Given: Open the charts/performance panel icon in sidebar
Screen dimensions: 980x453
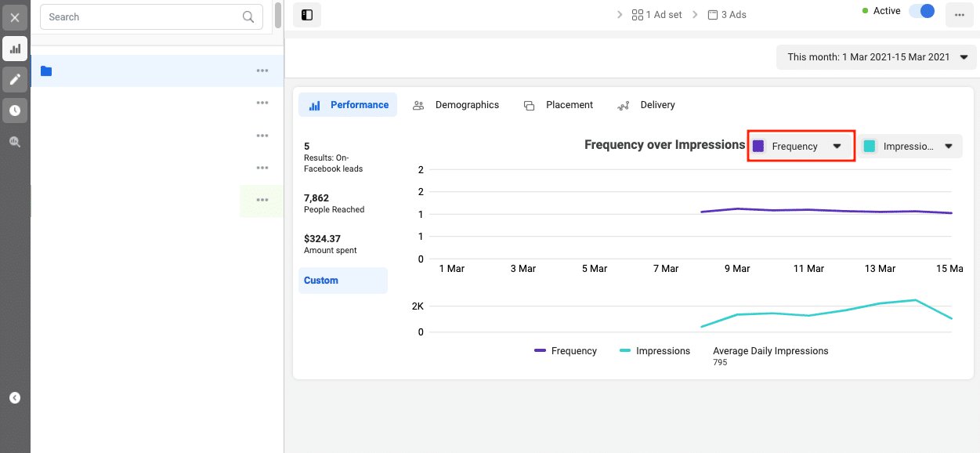Looking at the screenshot, I should click(14, 49).
